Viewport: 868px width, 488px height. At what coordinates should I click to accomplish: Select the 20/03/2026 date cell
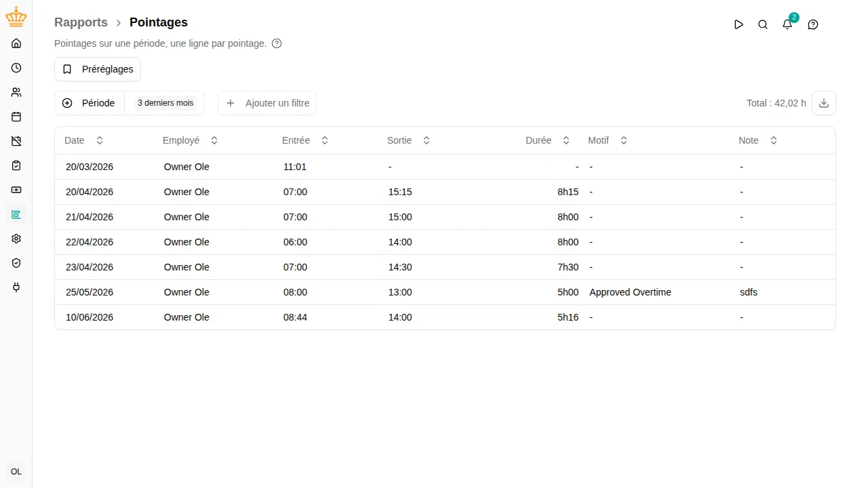coord(90,167)
